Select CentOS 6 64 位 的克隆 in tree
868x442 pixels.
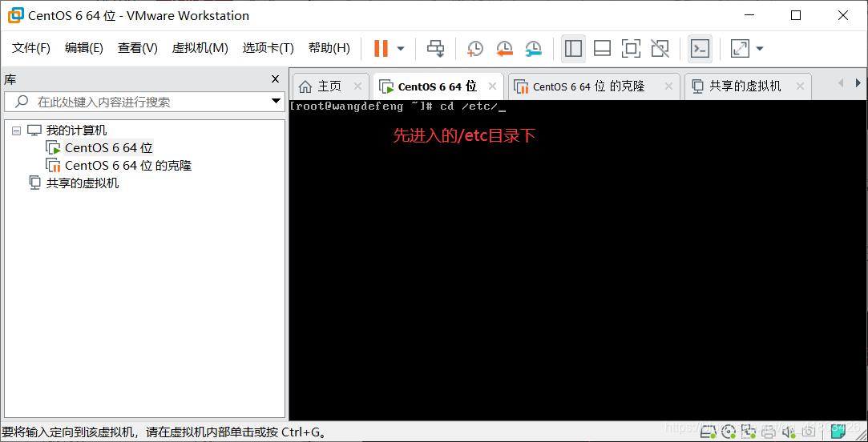128,166
